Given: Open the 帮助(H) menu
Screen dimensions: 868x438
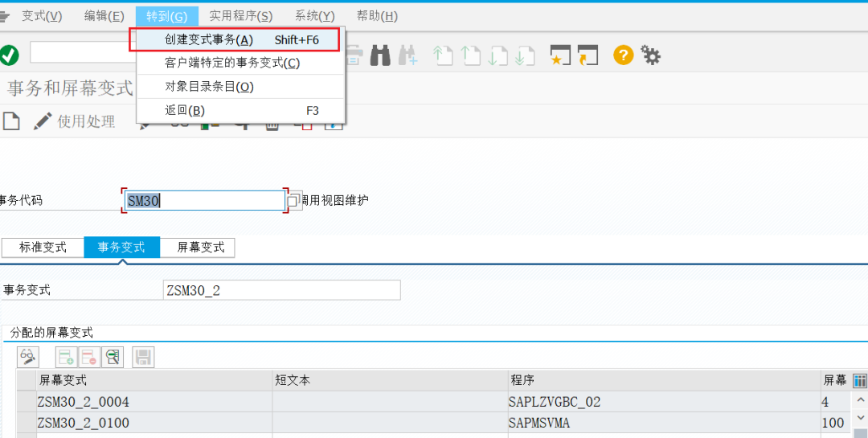Looking at the screenshot, I should (x=377, y=16).
